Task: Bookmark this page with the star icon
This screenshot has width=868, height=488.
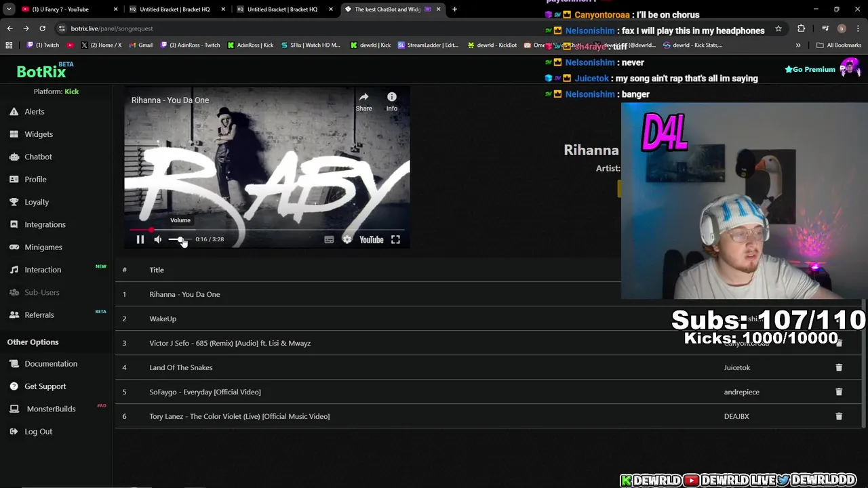Action: pos(778,28)
